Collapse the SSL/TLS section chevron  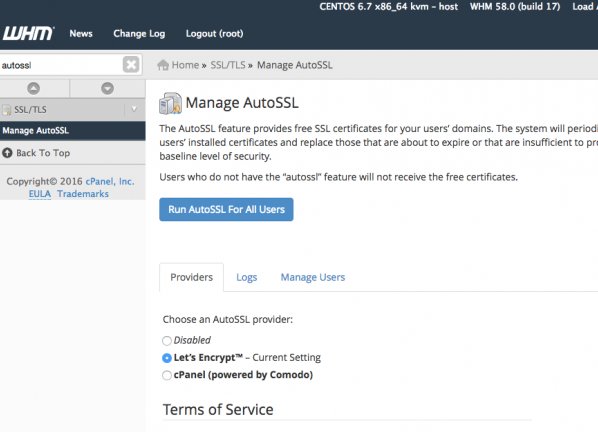pos(134,109)
